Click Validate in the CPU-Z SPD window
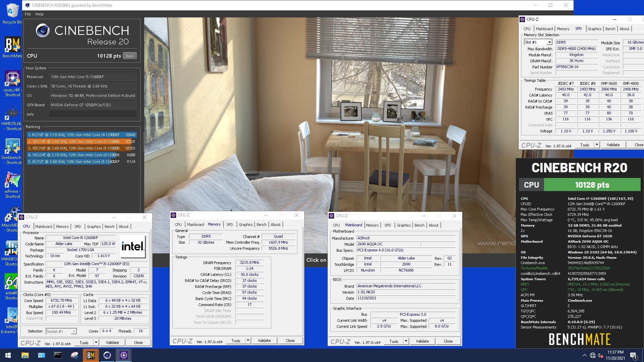Image resolution: width=644 pixels, height=362 pixels. [x=613, y=145]
